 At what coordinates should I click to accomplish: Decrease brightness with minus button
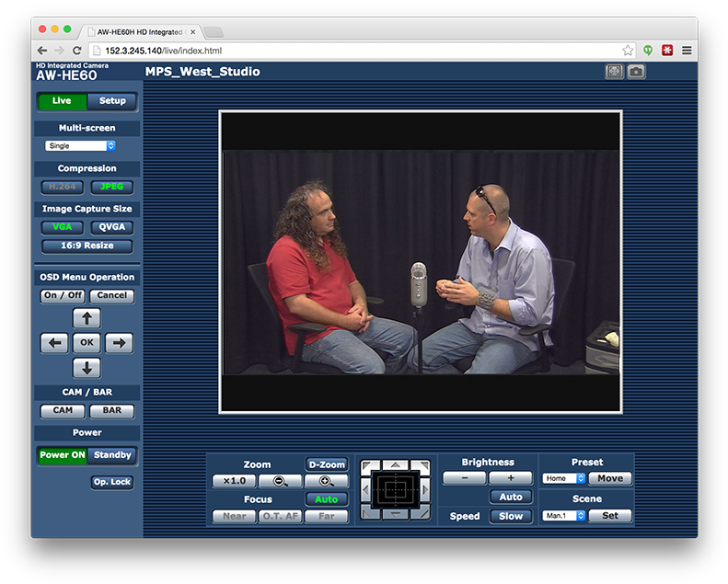coord(464,478)
